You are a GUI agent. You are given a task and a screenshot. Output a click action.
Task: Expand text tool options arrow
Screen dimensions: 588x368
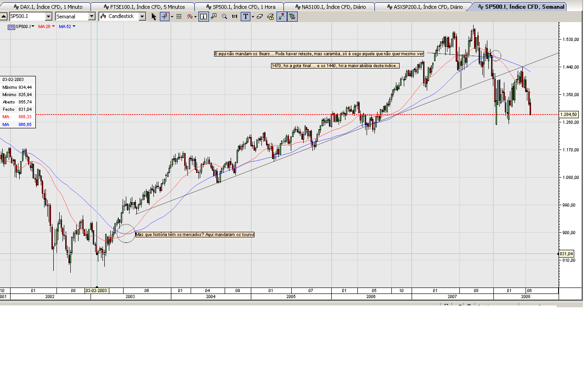[x=253, y=16]
